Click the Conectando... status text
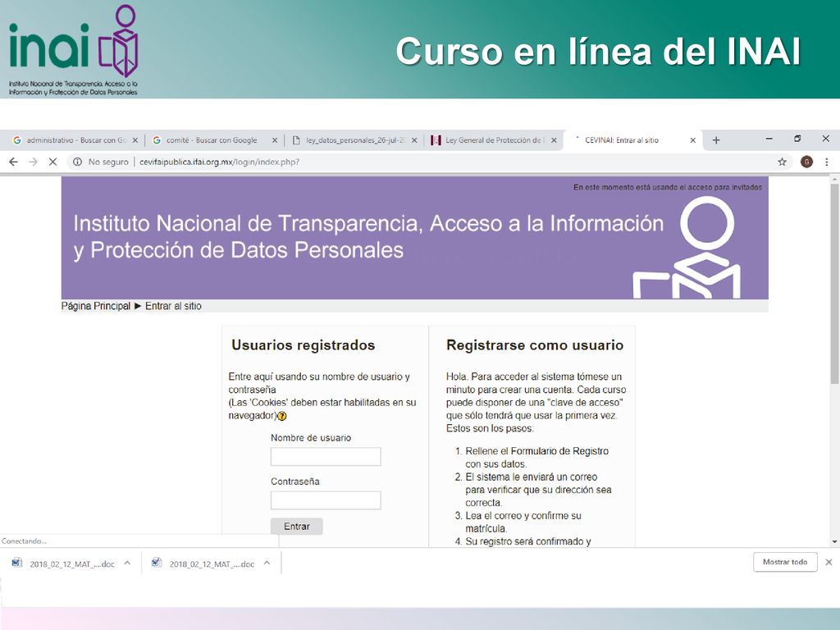 [24, 541]
